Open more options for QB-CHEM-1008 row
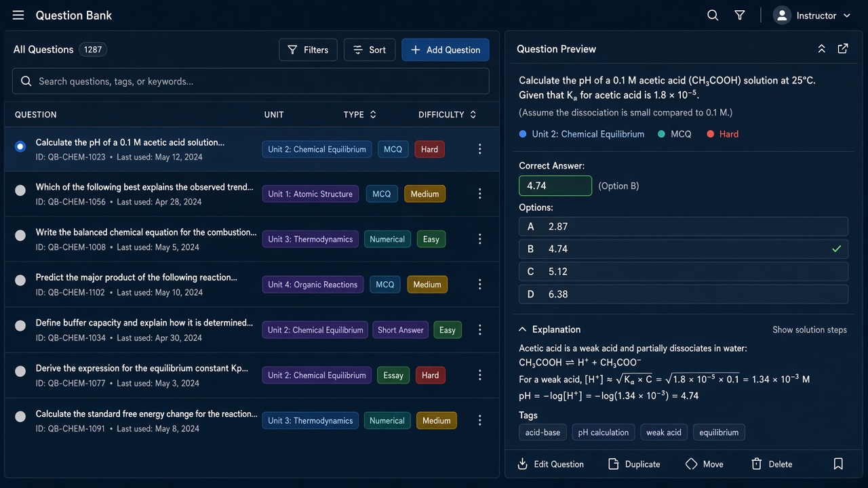 [x=479, y=239]
